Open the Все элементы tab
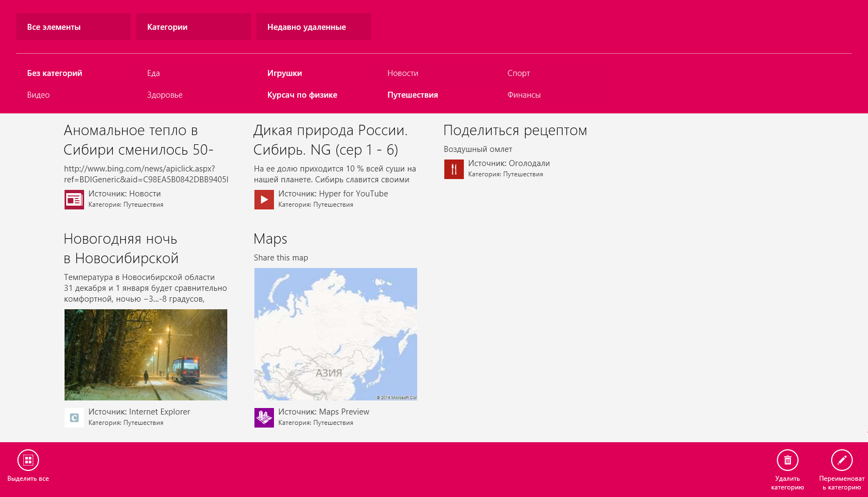The width and height of the screenshot is (868, 497). [74, 27]
